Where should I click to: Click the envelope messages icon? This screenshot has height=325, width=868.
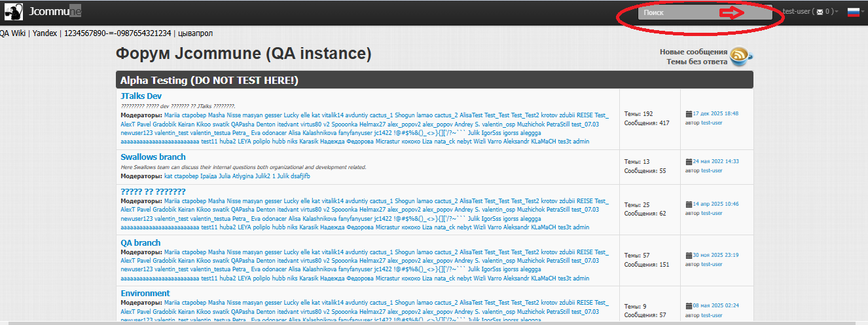pos(820,12)
